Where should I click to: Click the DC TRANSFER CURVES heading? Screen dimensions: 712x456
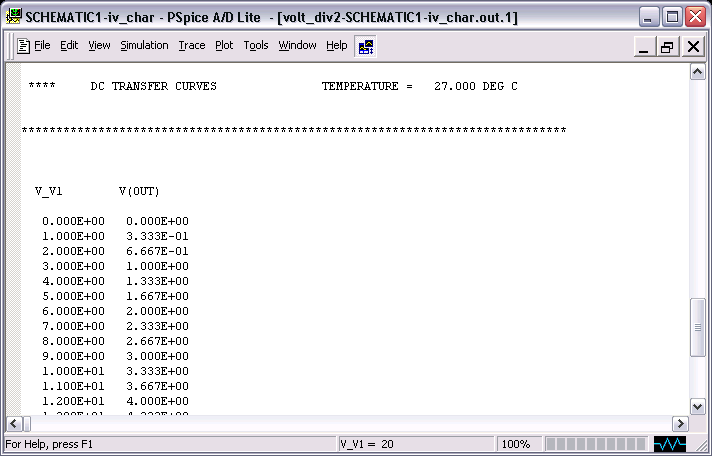pos(153,86)
